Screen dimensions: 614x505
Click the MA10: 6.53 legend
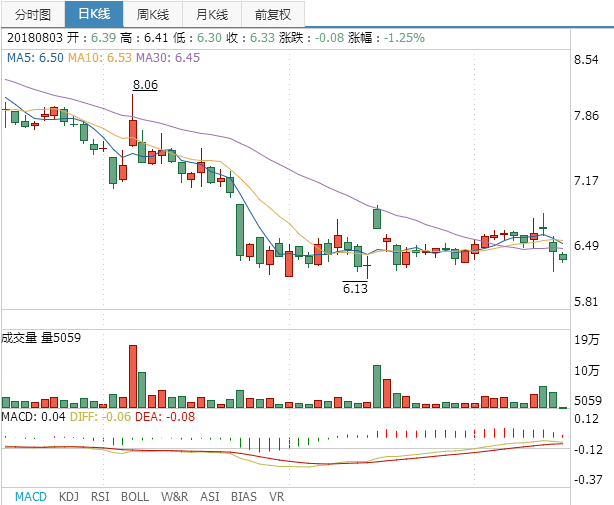99,58
